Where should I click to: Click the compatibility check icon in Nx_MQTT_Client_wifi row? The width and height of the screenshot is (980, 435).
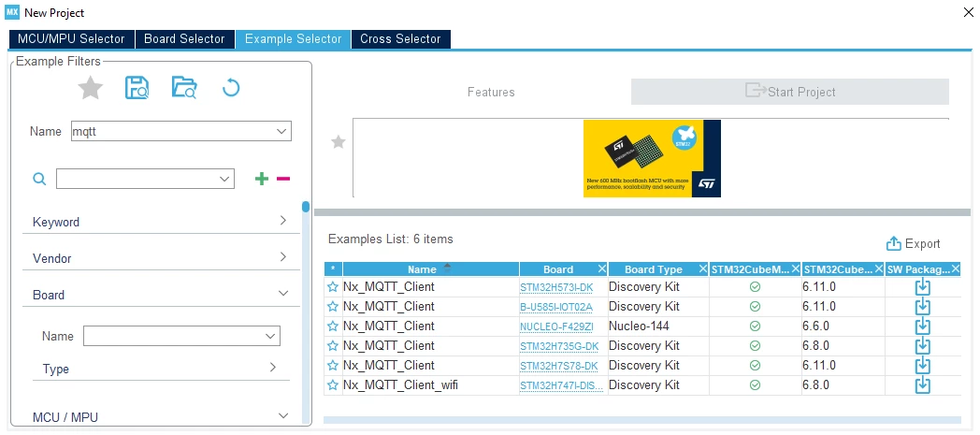pos(755,385)
